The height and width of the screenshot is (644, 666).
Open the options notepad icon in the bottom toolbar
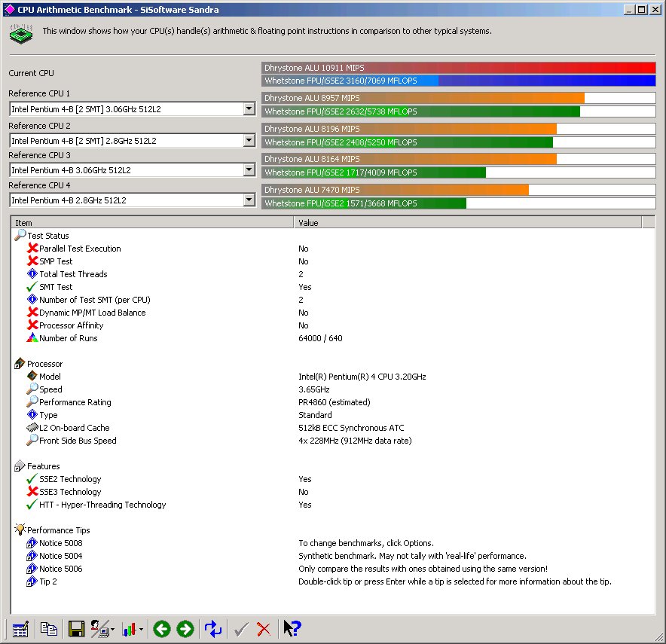20,629
